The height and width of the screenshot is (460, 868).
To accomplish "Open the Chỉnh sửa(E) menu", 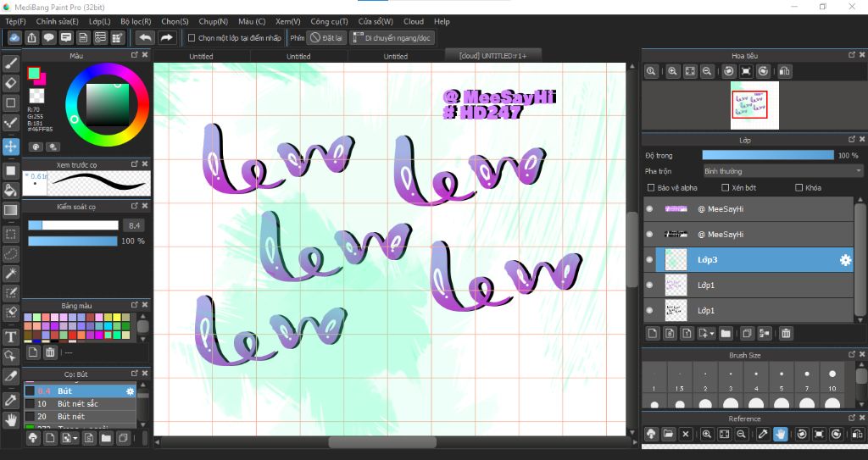I will 57,21.
